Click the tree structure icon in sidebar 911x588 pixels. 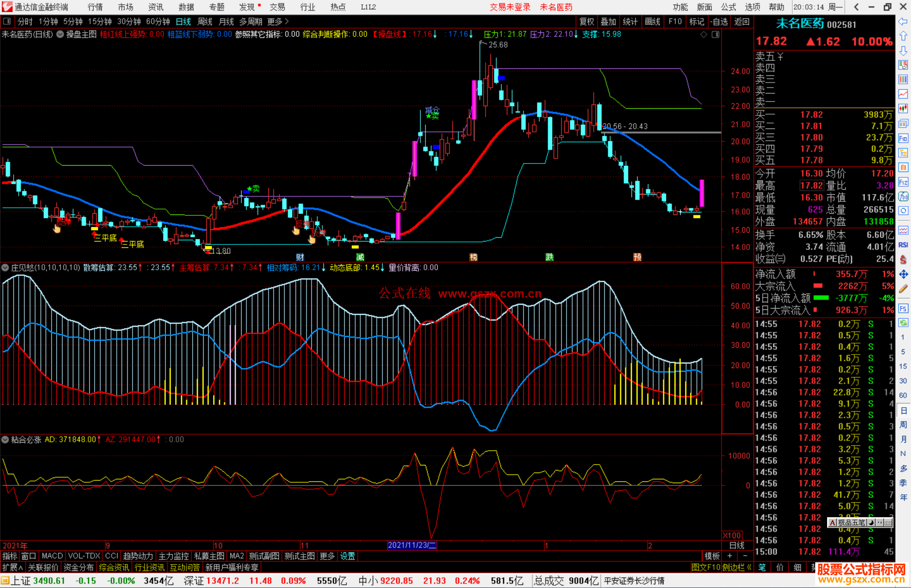[x=903, y=153]
